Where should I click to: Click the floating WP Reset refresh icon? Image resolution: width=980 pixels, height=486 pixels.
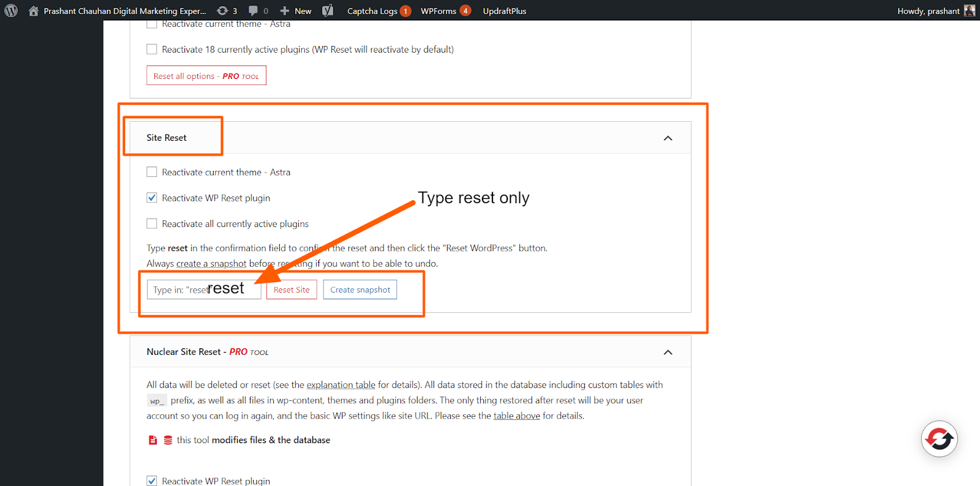[940, 438]
